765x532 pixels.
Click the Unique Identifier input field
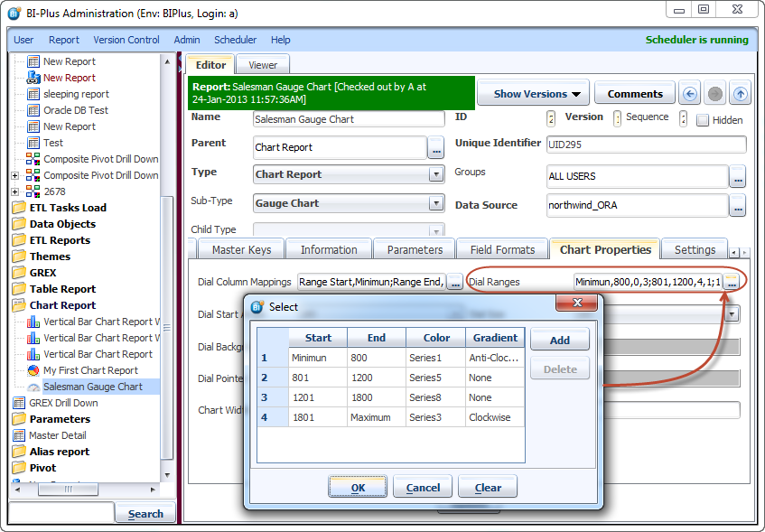click(x=647, y=145)
